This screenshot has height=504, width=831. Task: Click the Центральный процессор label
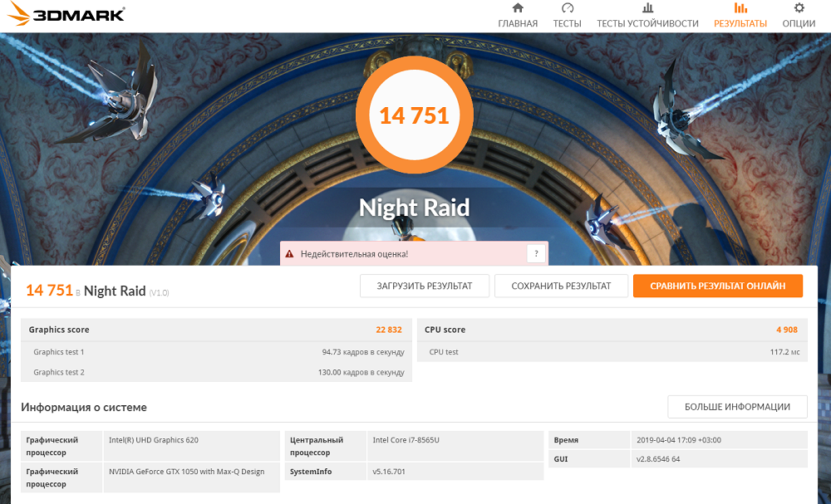(x=317, y=447)
